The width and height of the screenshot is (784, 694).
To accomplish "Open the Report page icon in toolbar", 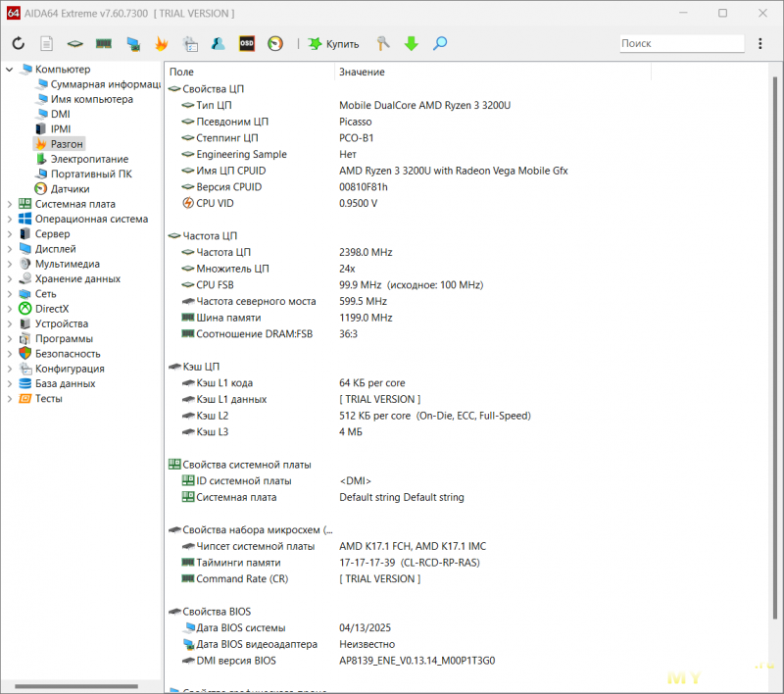I will 46,43.
